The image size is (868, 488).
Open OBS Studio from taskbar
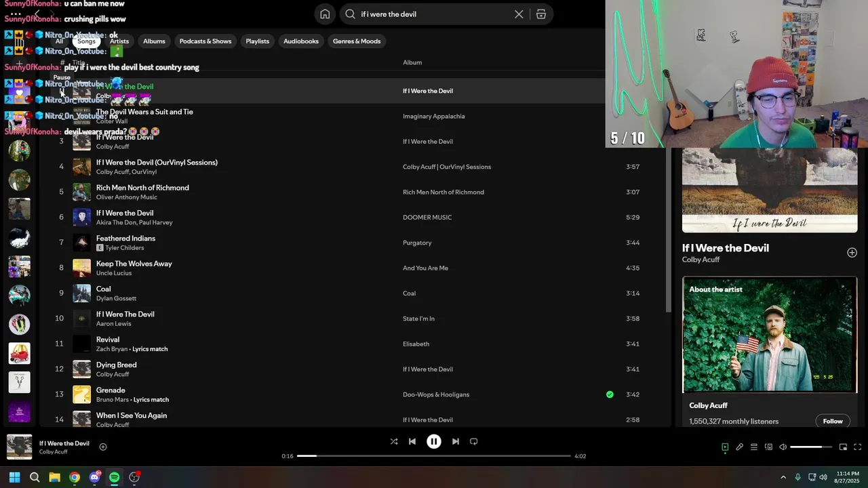coord(134,477)
